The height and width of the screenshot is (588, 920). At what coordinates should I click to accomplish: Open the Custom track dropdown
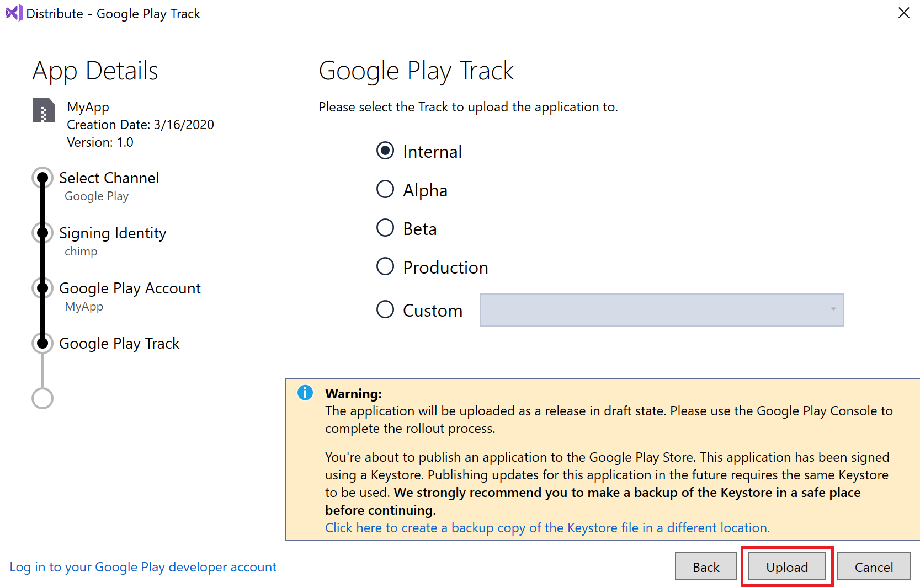point(661,310)
